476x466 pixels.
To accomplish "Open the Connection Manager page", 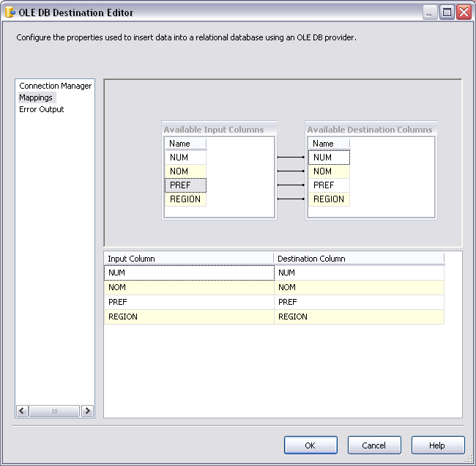I will [55, 86].
